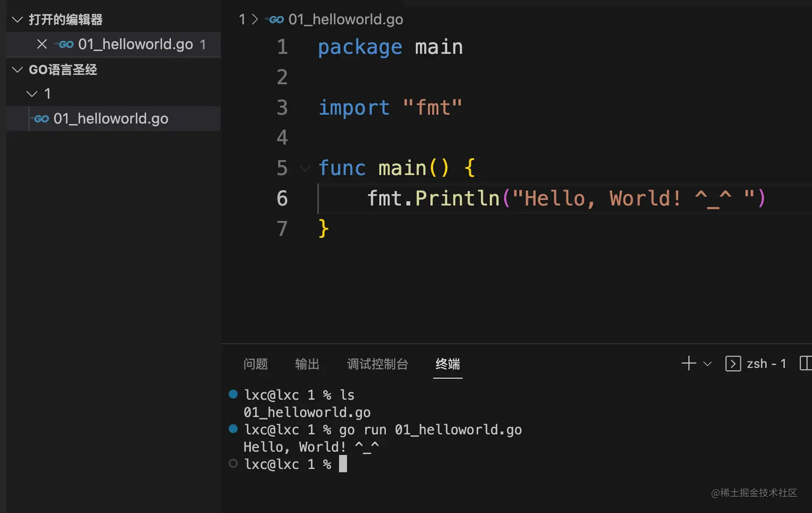Screen dimensions: 812x513
Task: Click line number 1 in the editor gutter
Action: click(282, 47)
